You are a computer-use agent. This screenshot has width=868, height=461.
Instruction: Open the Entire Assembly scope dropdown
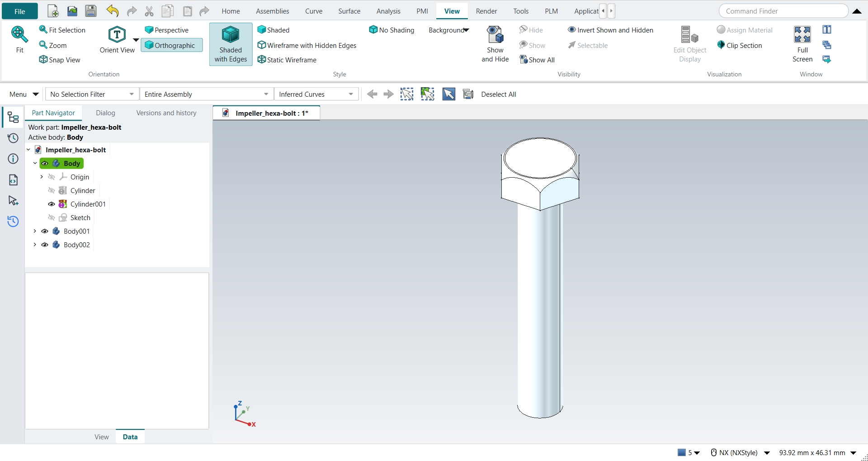tap(207, 94)
